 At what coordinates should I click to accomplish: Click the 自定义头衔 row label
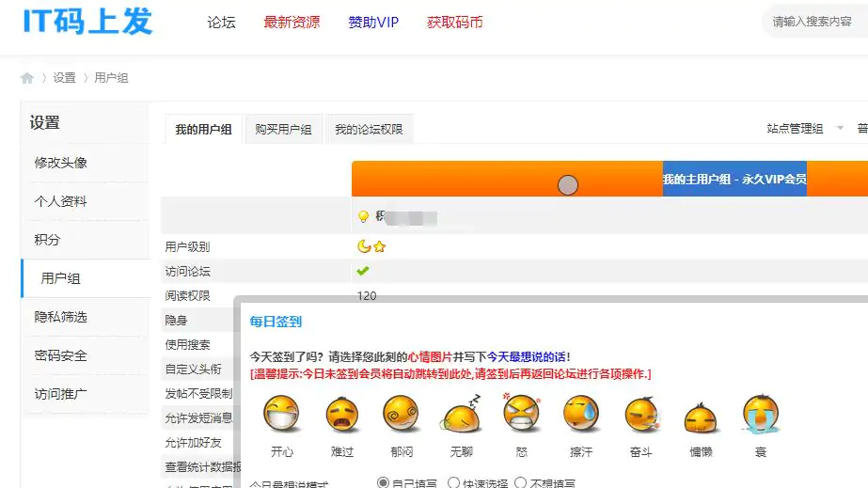(x=193, y=369)
